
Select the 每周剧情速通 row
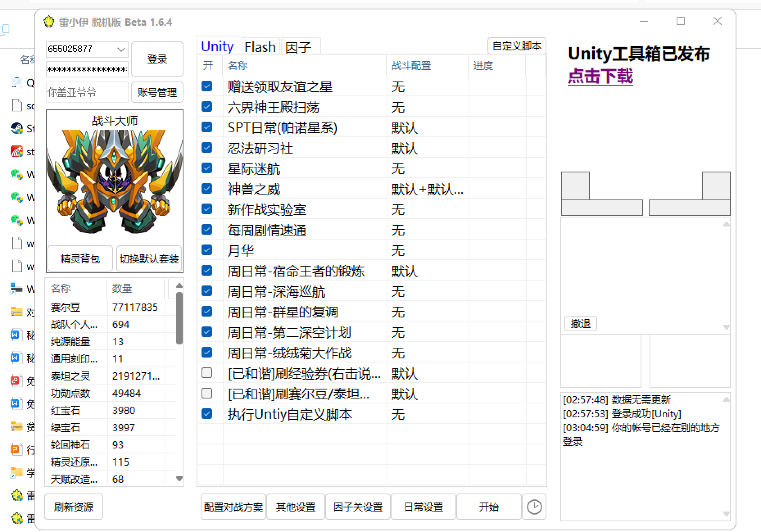tap(372, 230)
